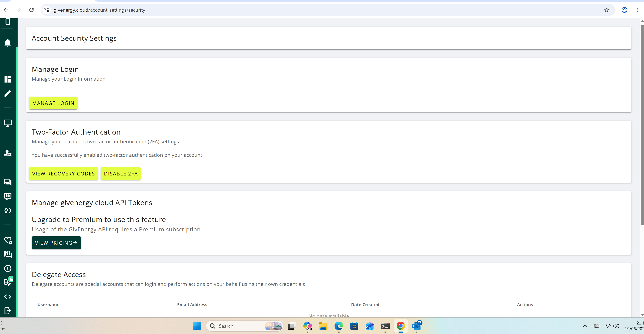Click the sync alert icon in sidebar

8,211
